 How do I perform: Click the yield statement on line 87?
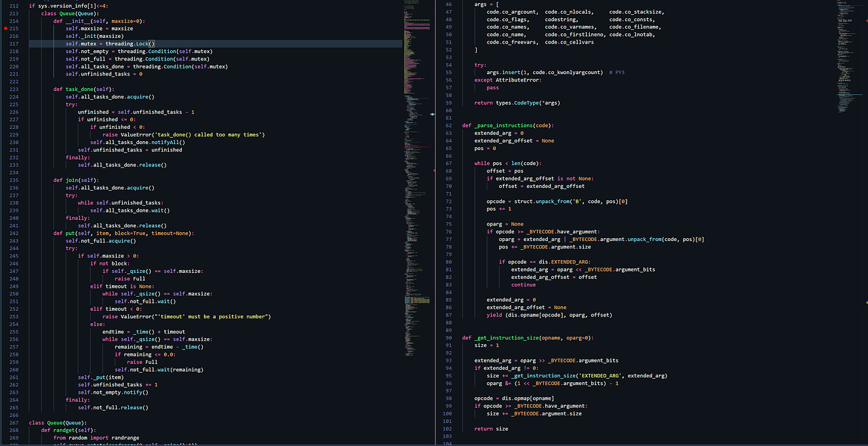click(x=494, y=315)
